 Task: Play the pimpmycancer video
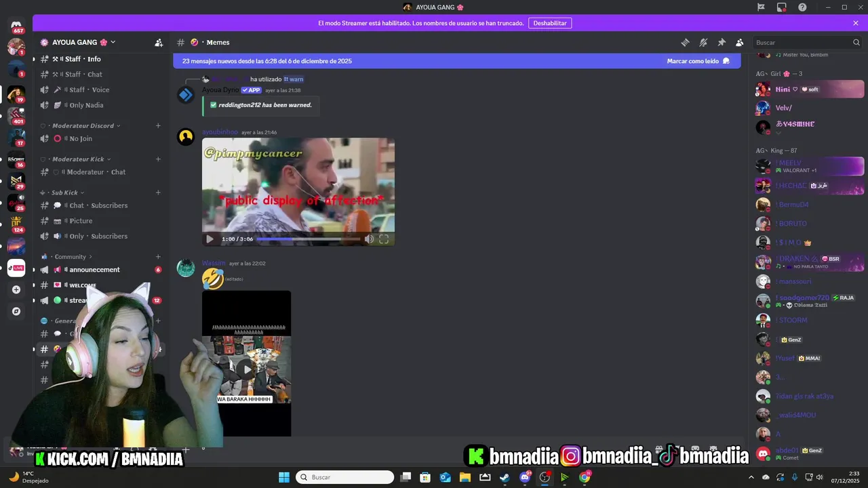click(x=210, y=239)
